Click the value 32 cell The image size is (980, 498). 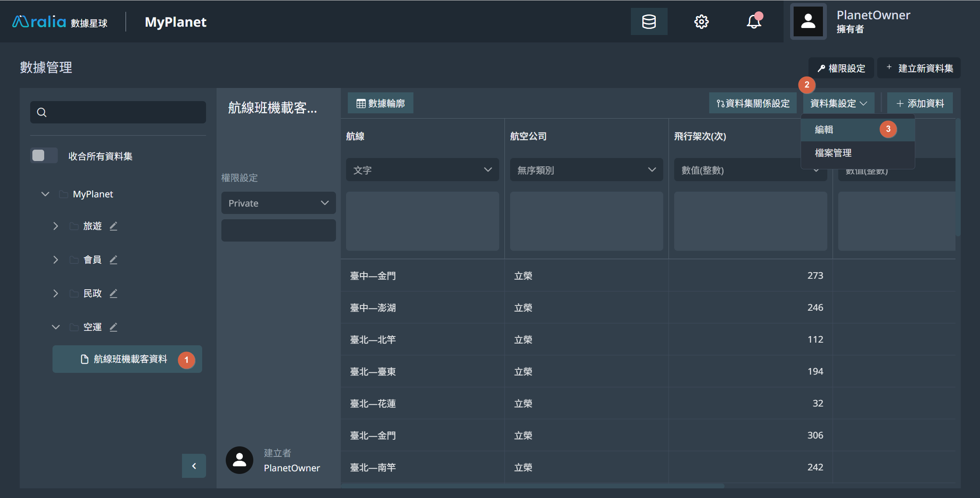pyautogui.click(x=750, y=403)
